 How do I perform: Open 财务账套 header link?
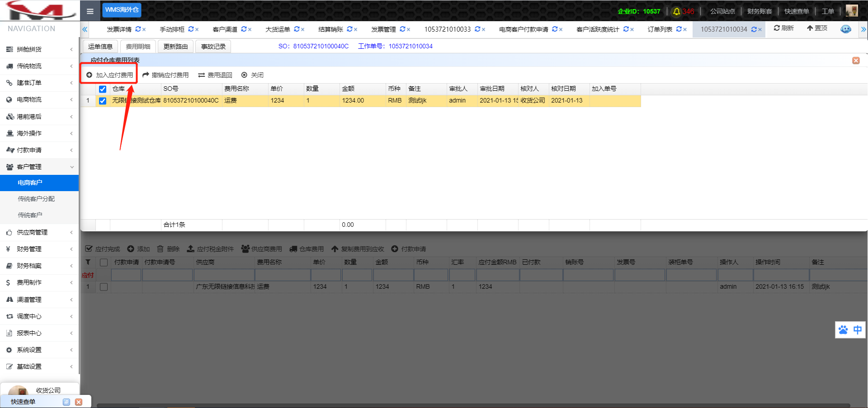pos(759,11)
